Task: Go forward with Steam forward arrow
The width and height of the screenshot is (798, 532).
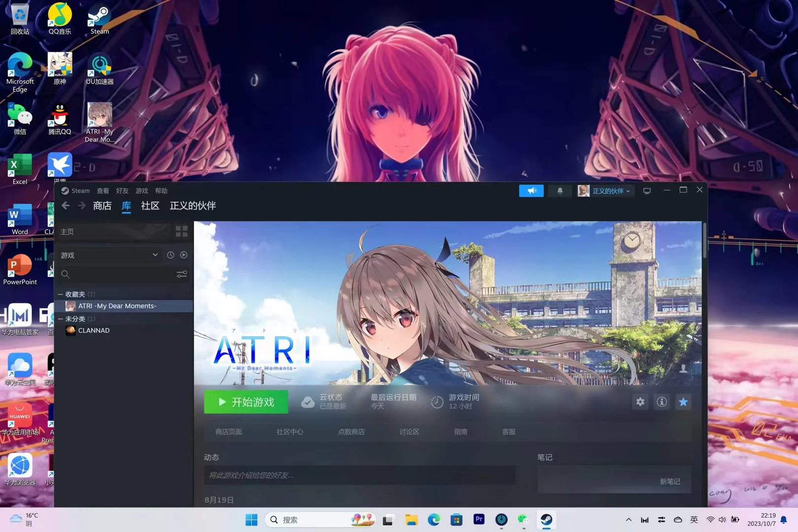Action: pyautogui.click(x=81, y=205)
